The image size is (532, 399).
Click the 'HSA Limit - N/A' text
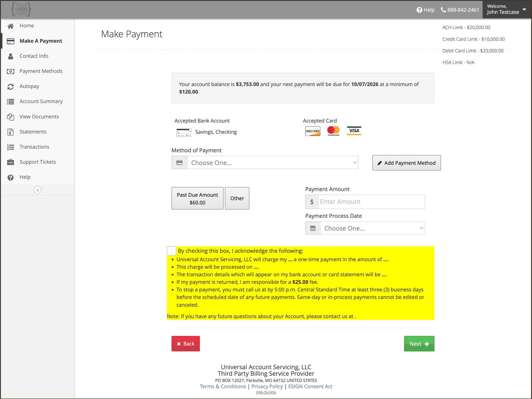[x=458, y=63]
